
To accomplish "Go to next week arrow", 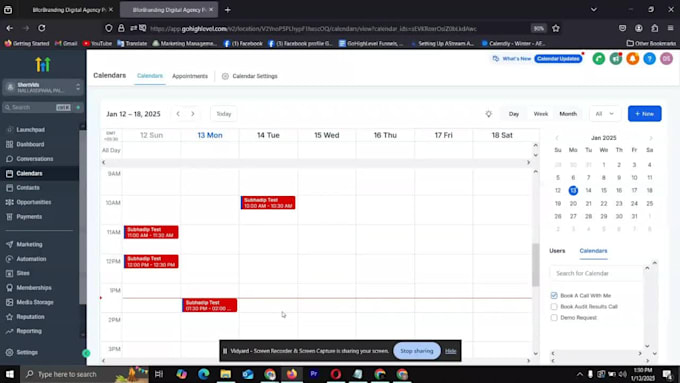I will pyautogui.click(x=193, y=114).
